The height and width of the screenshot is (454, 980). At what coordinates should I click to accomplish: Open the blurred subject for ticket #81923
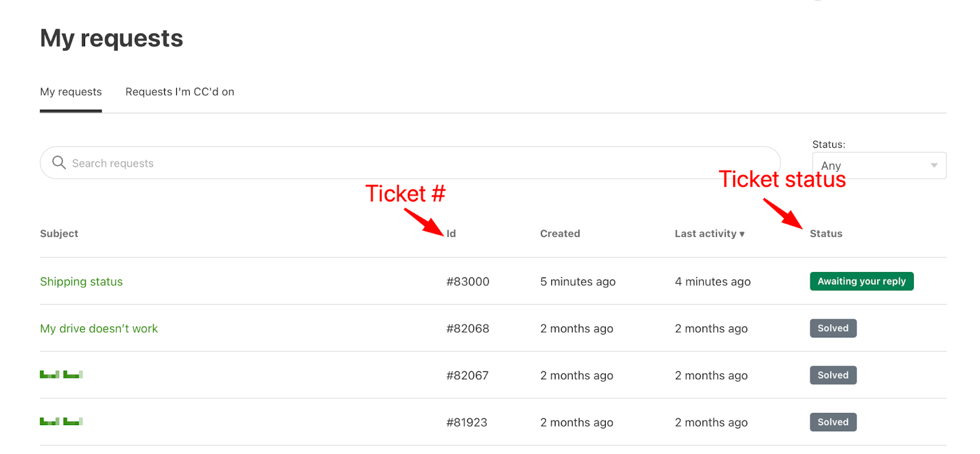pyautogui.click(x=61, y=422)
